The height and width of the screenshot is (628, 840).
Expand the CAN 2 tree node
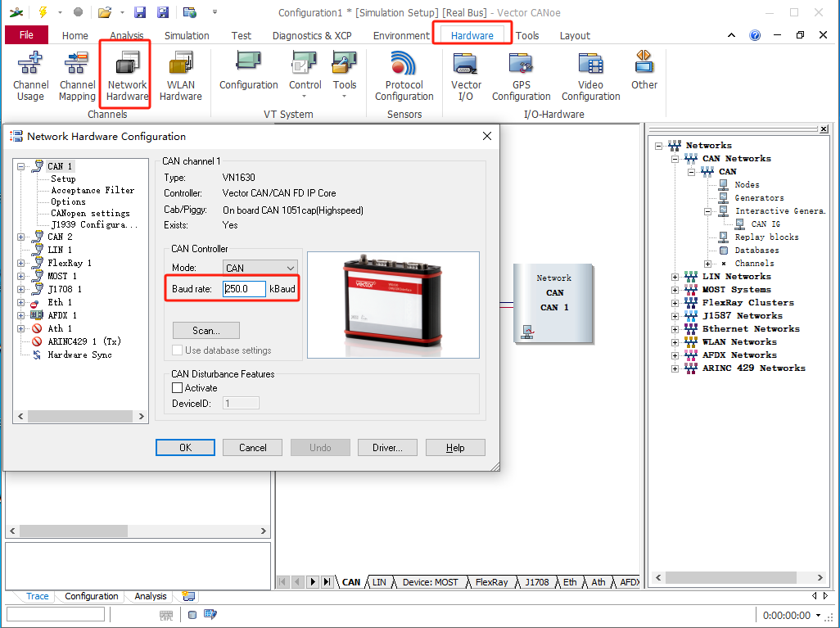[x=21, y=237]
